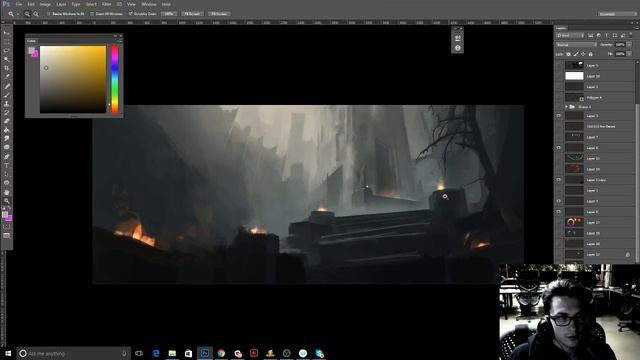
Task: Open the Window menu
Action: [x=148, y=4]
